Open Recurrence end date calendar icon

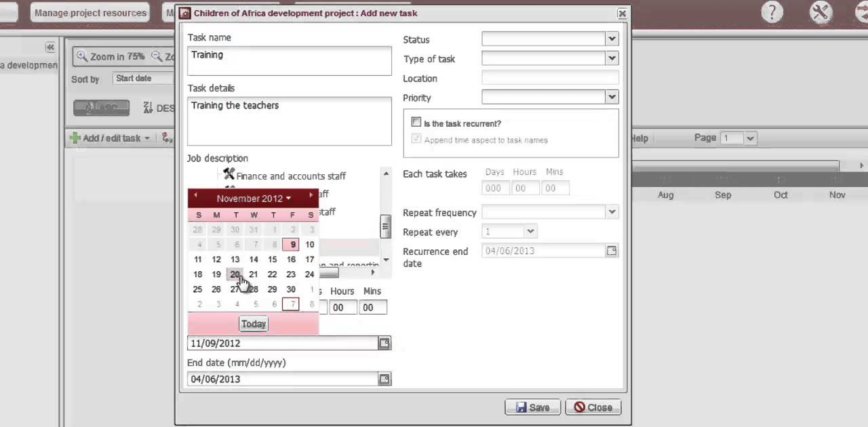click(x=612, y=251)
